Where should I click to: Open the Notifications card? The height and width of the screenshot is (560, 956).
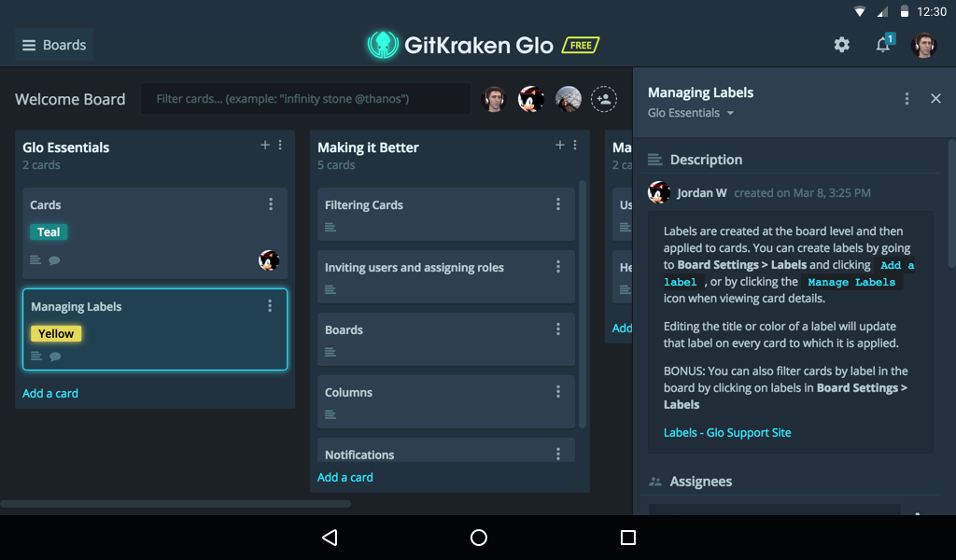[x=445, y=450]
